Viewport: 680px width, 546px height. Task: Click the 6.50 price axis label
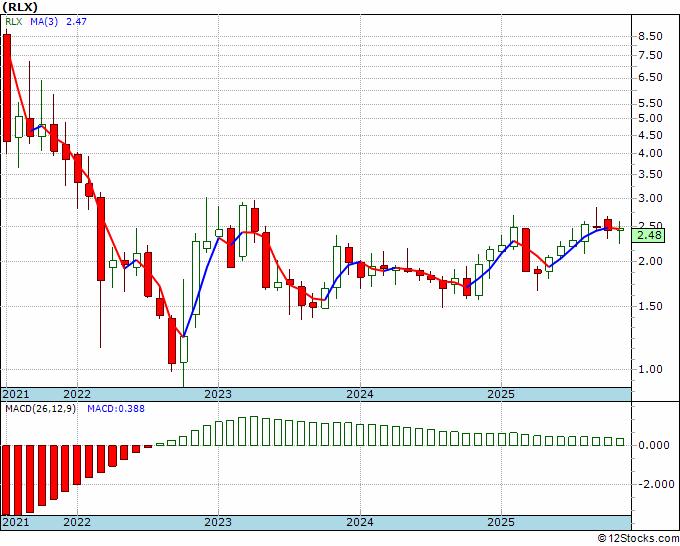tap(651, 77)
